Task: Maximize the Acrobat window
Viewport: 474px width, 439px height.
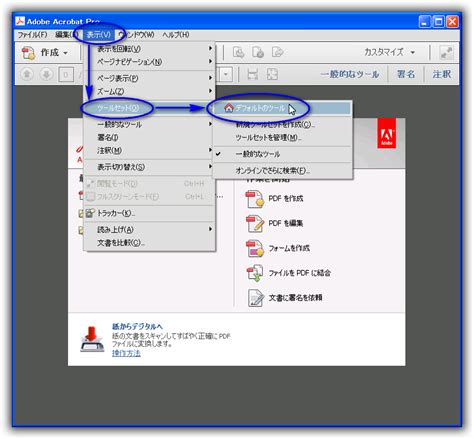Action: 439,22
